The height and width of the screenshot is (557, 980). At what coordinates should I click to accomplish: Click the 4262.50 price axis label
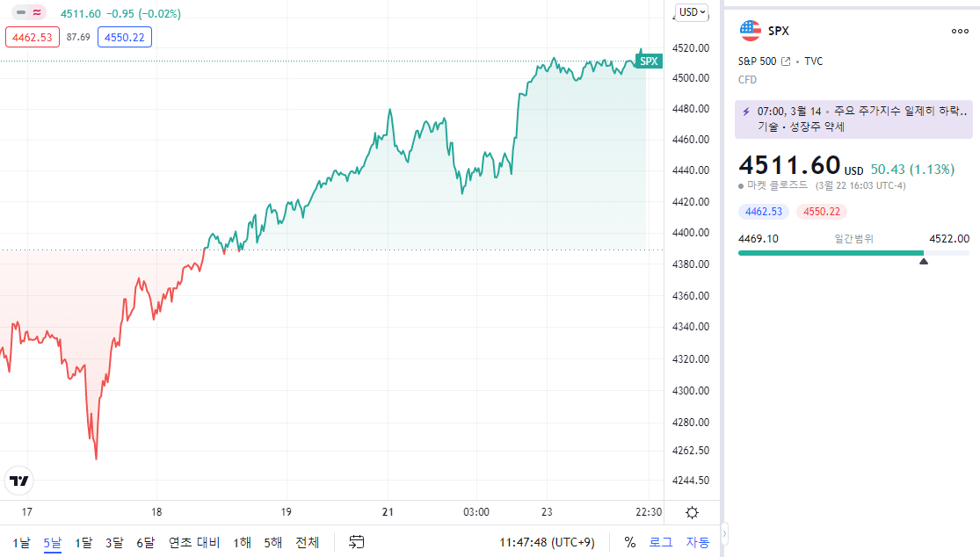coord(691,450)
